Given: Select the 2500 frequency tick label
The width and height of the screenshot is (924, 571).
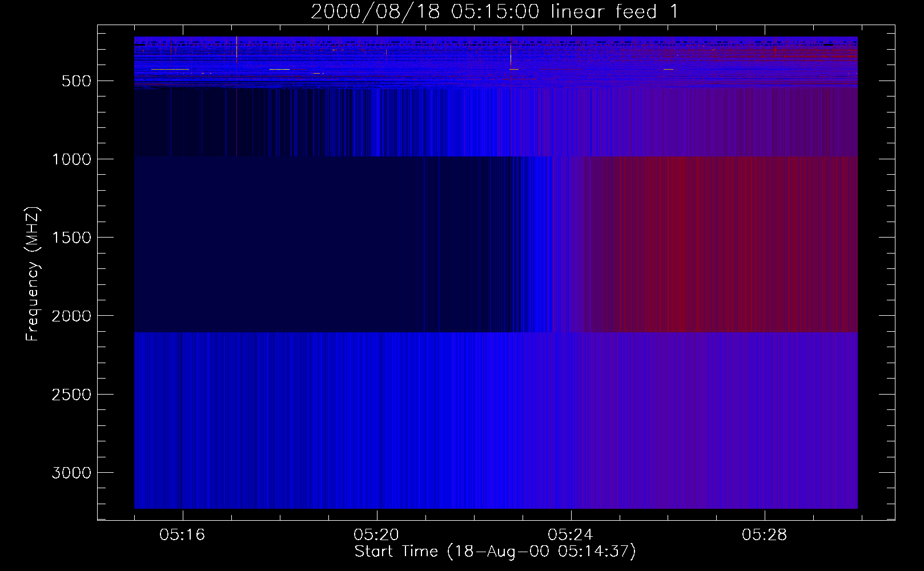Looking at the screenshot, I should [71, 395].
